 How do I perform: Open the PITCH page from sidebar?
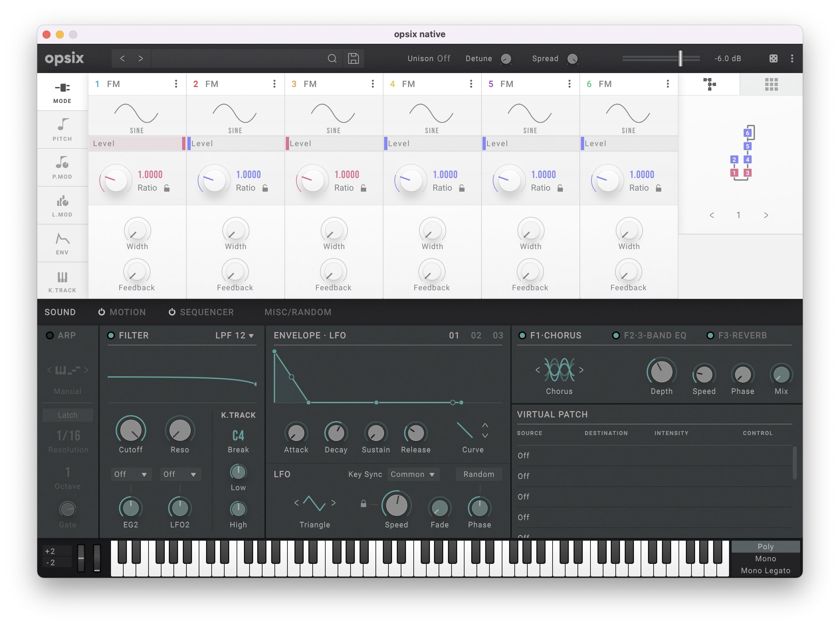[x=62, y=130]
